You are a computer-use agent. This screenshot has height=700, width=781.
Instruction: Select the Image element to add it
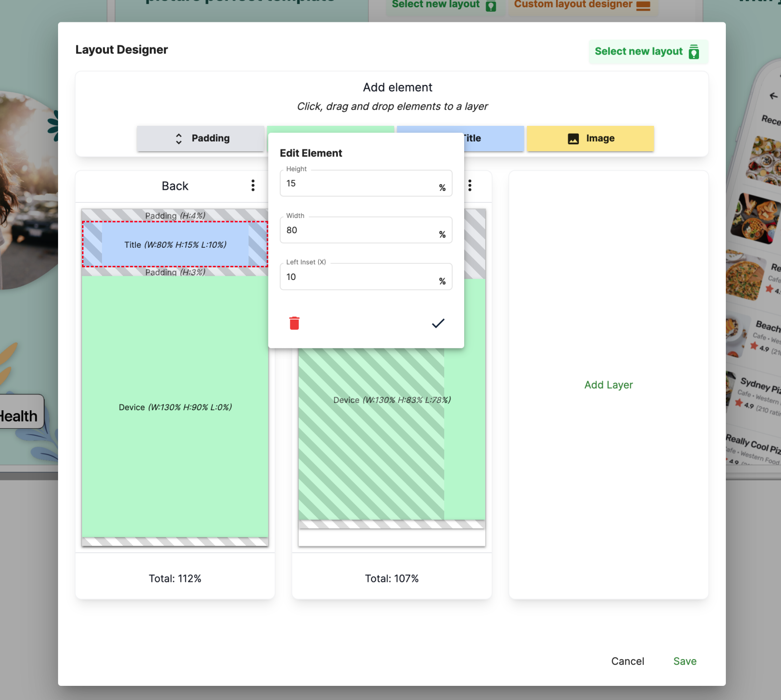590,138
